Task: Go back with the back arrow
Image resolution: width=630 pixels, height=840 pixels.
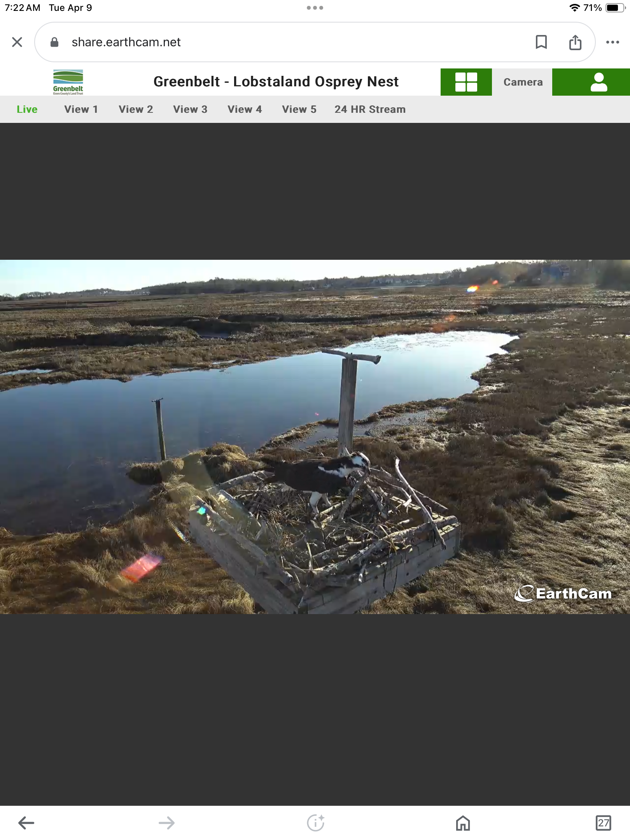Action: pyautogui.click(x=26, y=823)
